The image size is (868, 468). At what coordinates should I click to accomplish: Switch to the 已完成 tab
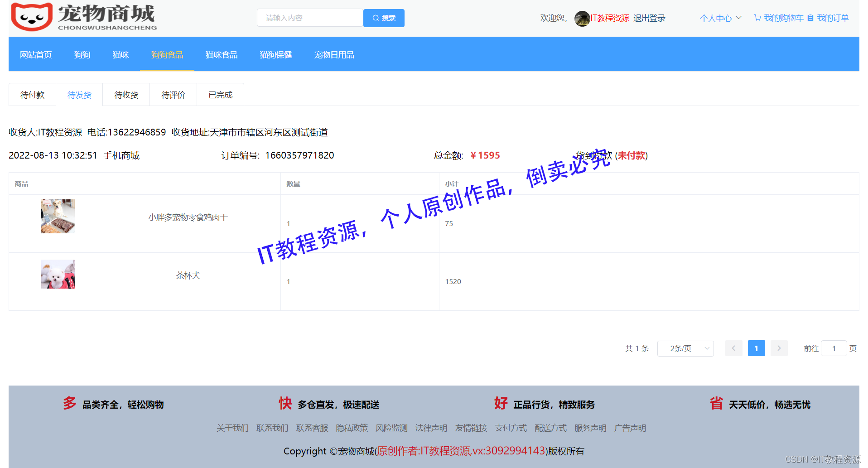pyautogui.click(x=220, y=94)
